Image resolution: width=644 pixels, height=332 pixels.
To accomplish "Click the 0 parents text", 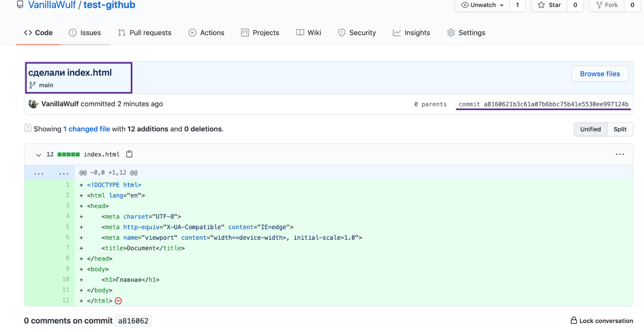I will point(430,104).
